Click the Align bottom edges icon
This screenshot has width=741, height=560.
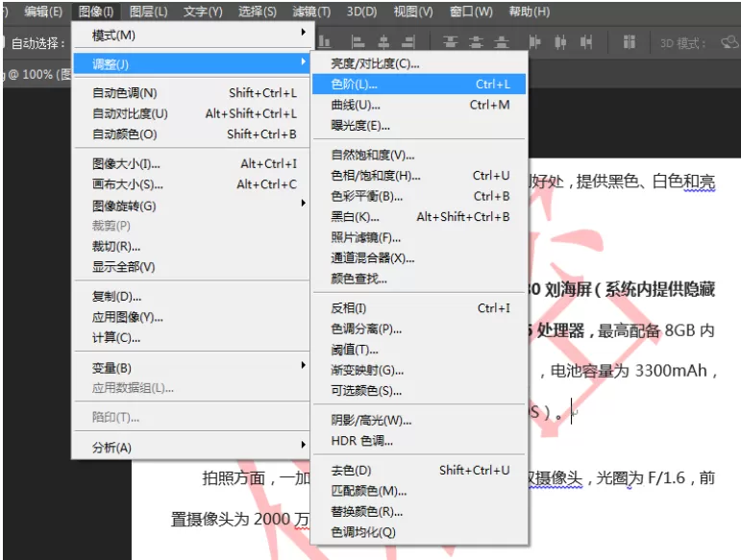[324, 42]
